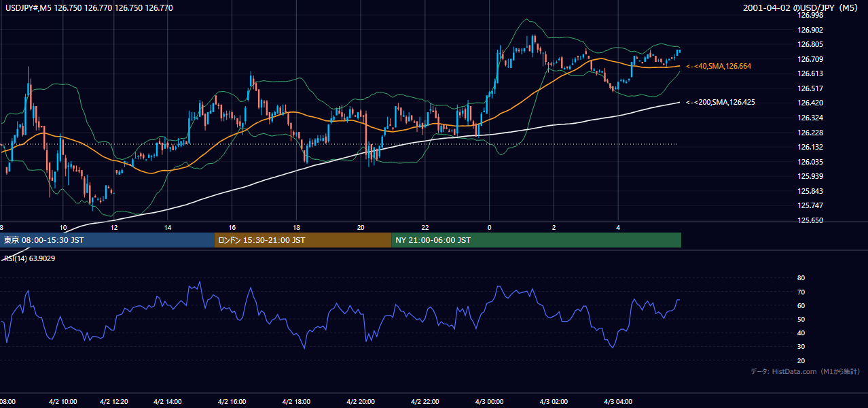
Task: Click price axis value 125.843
Action: [810, 191]
